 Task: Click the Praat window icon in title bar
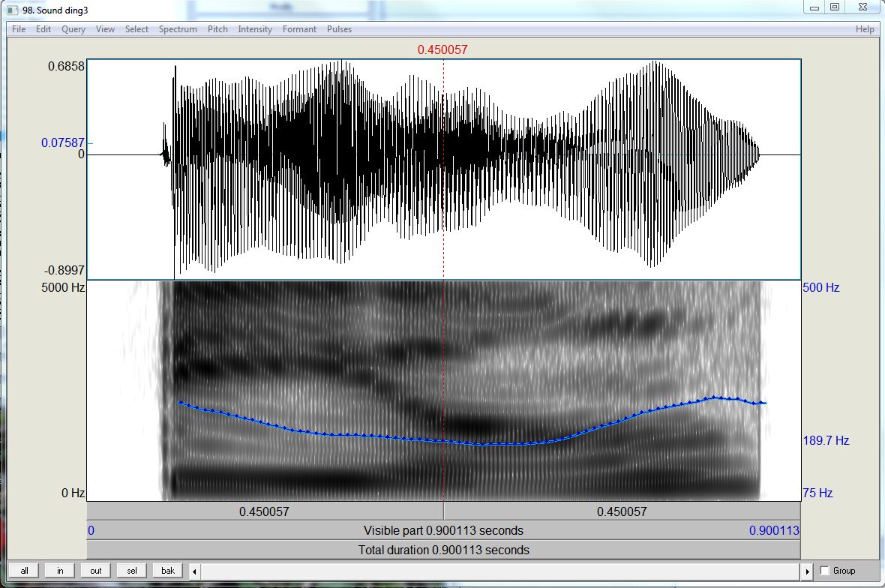point(12,10)
